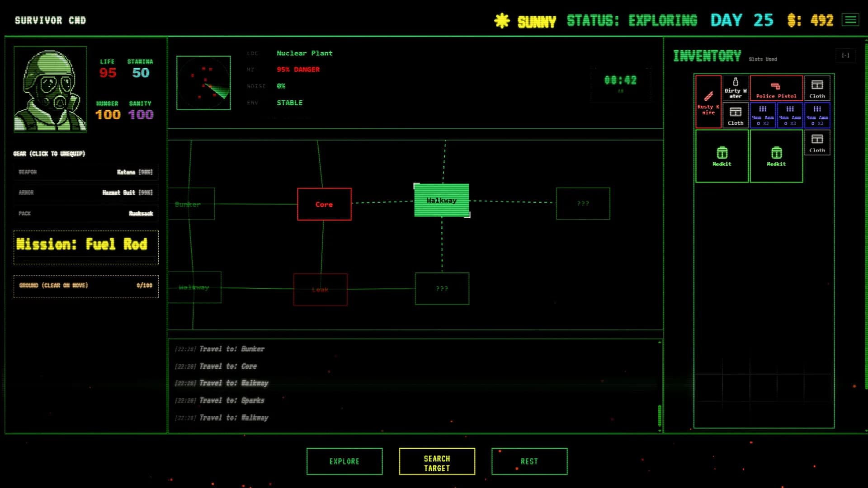Click the DAY 25 counter
Image resolution: width=868 pixels, height=488 pixels.
point(742,20)
